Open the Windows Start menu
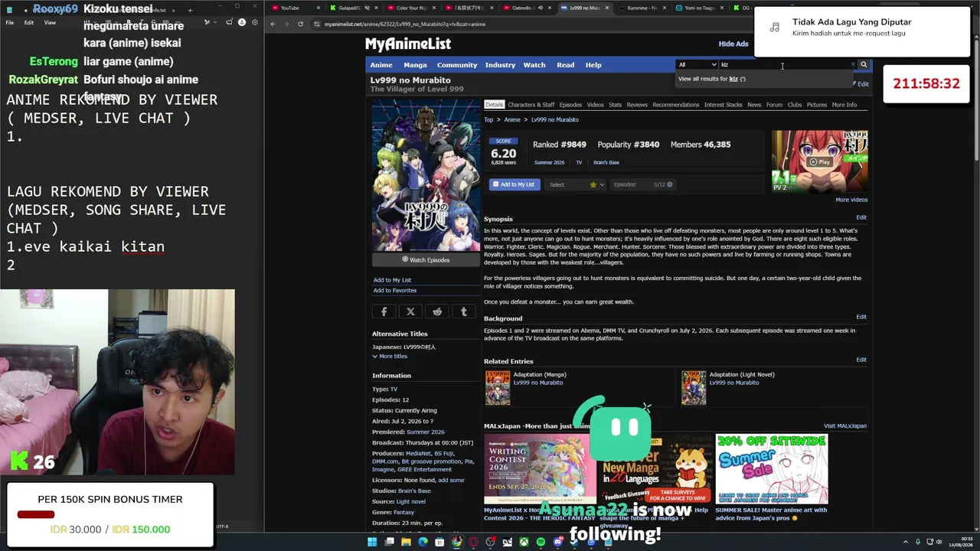 (372, 542)
